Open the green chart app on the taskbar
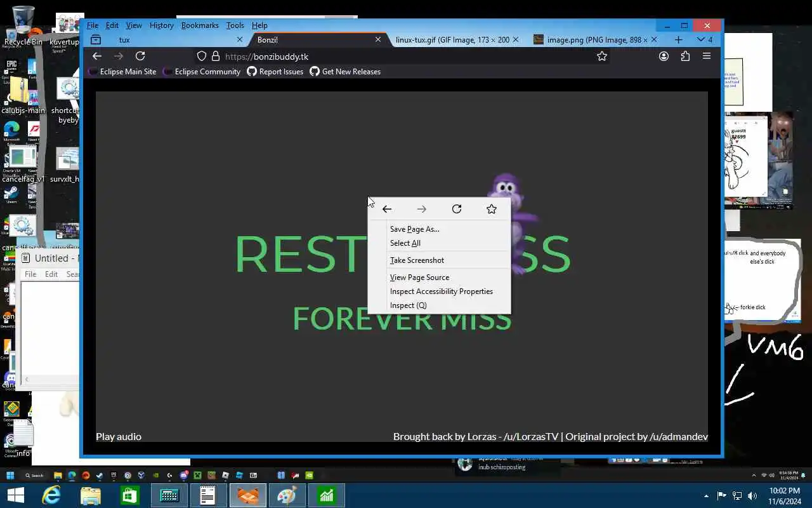The image size is (812, 508). (x=327, y=495)
